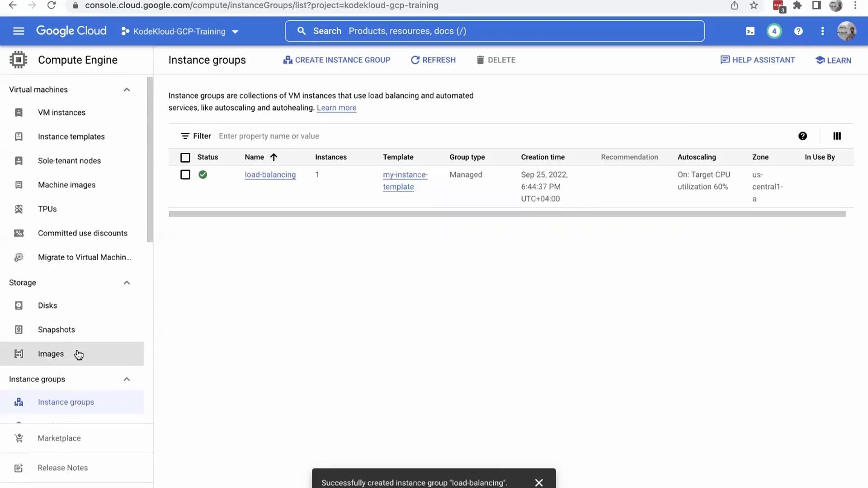The image size is (868, 488).
Task: Select all rows header checkbox
Action: click(185, 157)
